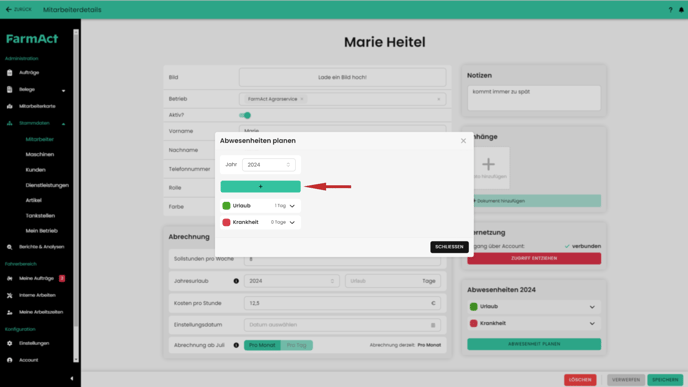Add attachment with the large plus icon
This screenshot has width=688, height=387.
[x=488, y=164]
